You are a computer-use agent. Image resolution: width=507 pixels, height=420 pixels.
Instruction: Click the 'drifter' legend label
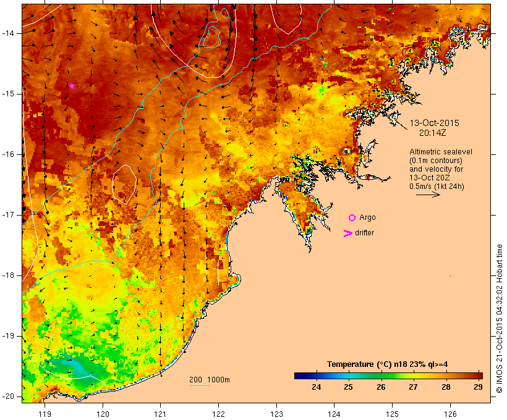(364, 233)
